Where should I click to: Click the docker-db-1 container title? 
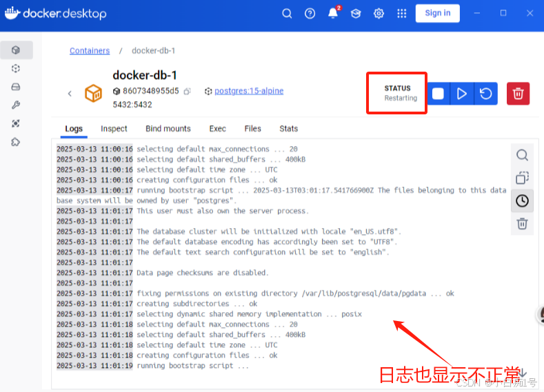coord(145,75)
